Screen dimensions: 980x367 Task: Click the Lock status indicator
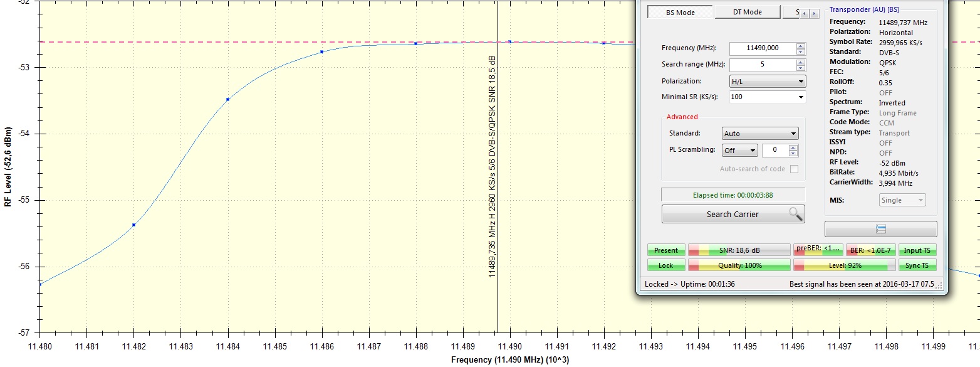[665, 265]
